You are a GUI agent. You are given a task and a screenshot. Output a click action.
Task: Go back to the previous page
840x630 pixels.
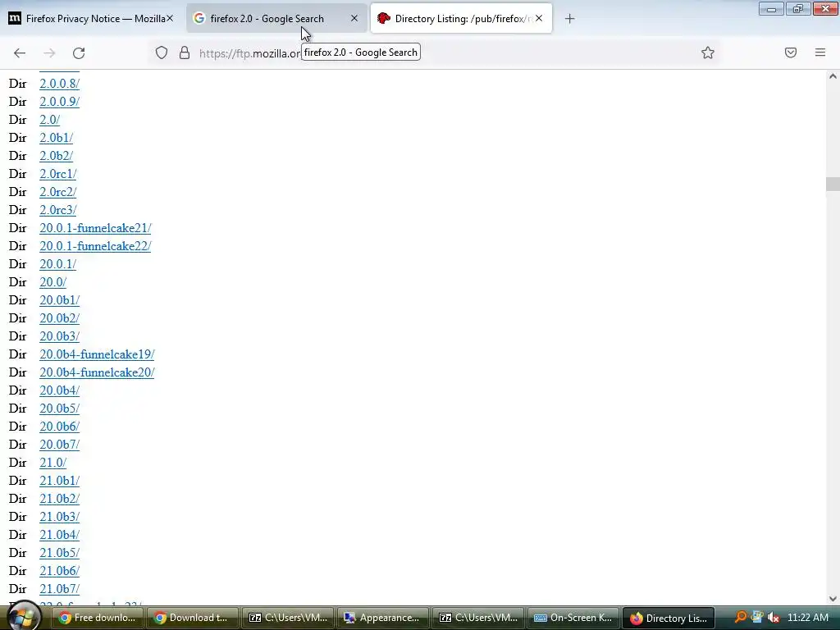click(x=20, y=52)
